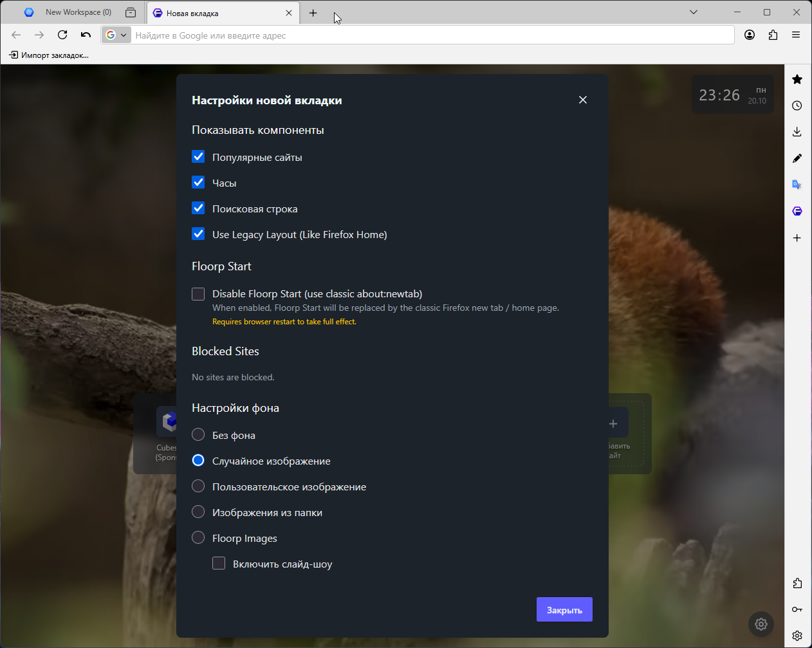This screenshot has height=648, width=812.
Task: Select the Без фона radio option
Action: click(198, 435)
